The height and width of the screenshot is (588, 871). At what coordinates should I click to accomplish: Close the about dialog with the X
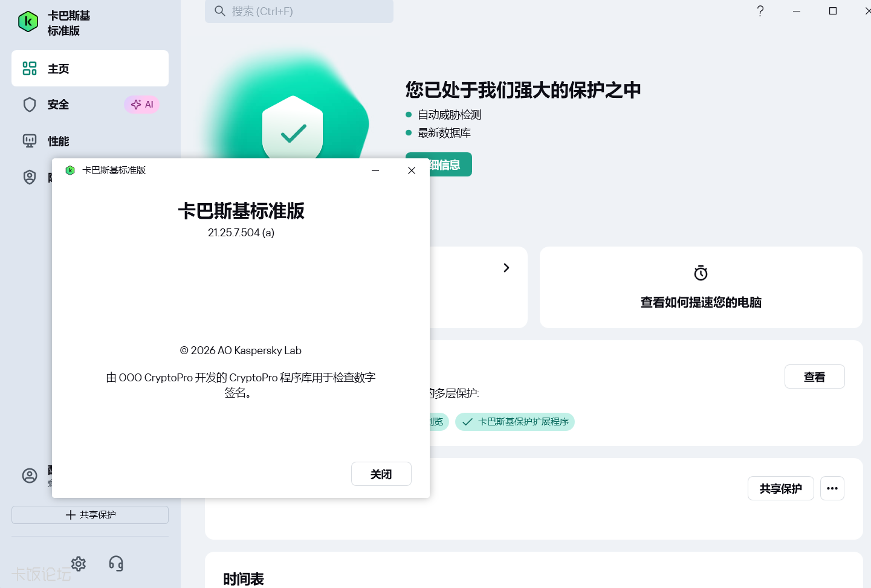pyautogui.click(x=412, y=170)
